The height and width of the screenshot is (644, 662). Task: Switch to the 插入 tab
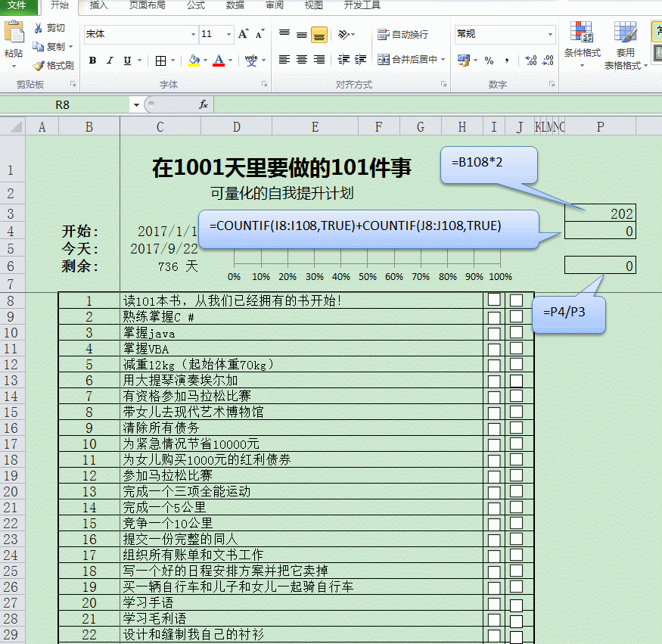pos(99,5)
